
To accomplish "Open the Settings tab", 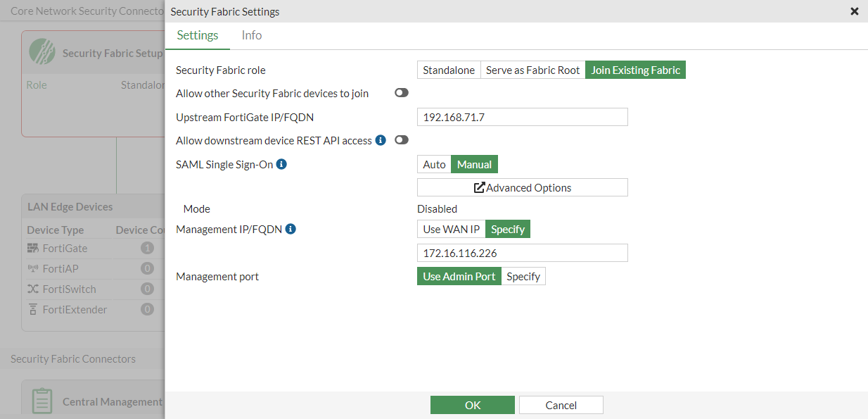I will pyautogui.click(x=198, y=35).
